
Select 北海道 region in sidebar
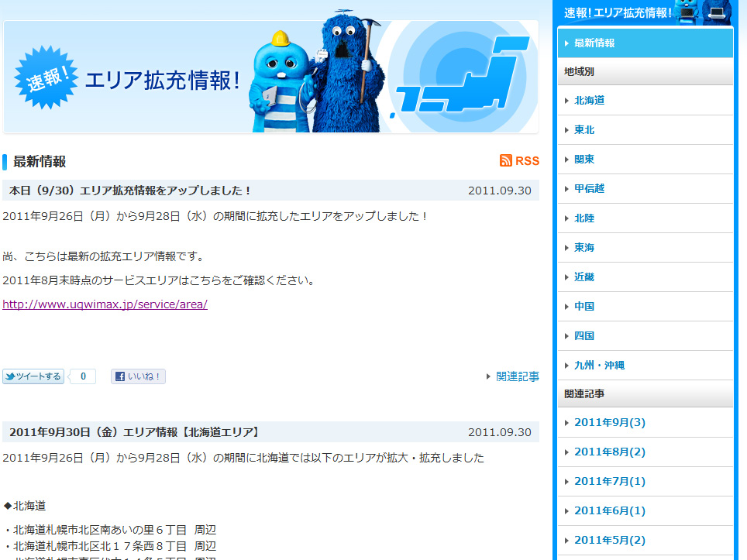589,101
